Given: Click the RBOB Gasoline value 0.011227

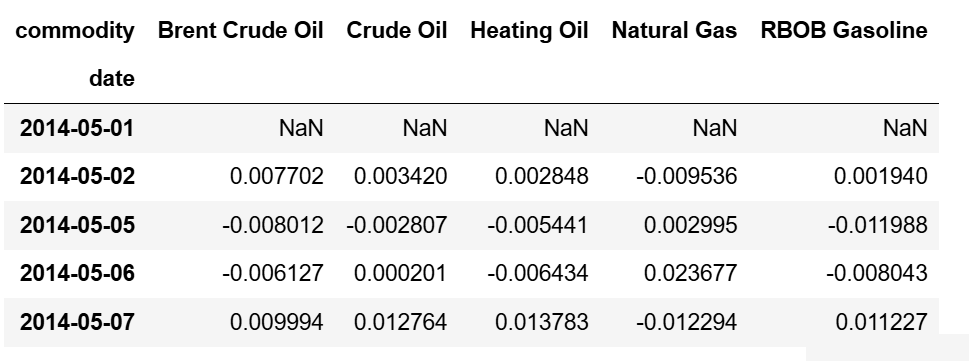Looking at the screenshot, I should click(881, 322).
